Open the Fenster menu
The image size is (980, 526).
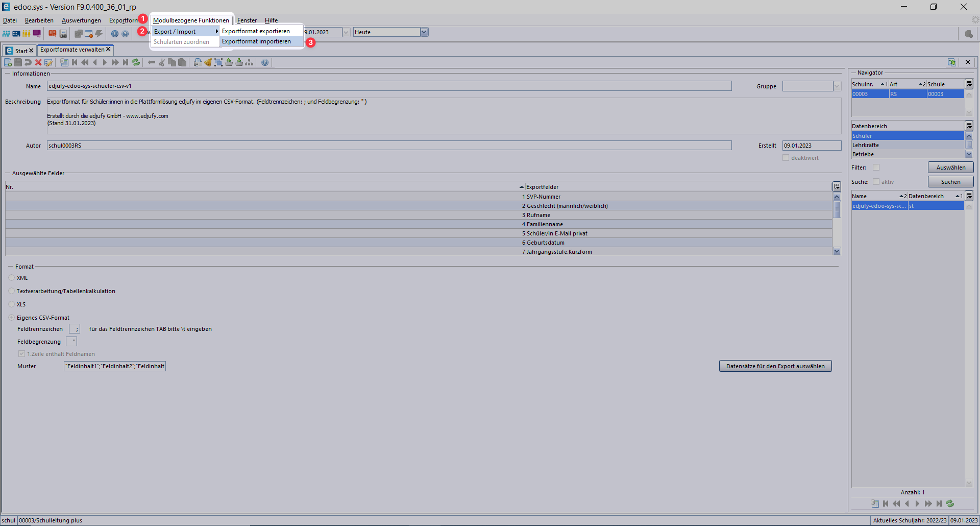click(247, 20)
